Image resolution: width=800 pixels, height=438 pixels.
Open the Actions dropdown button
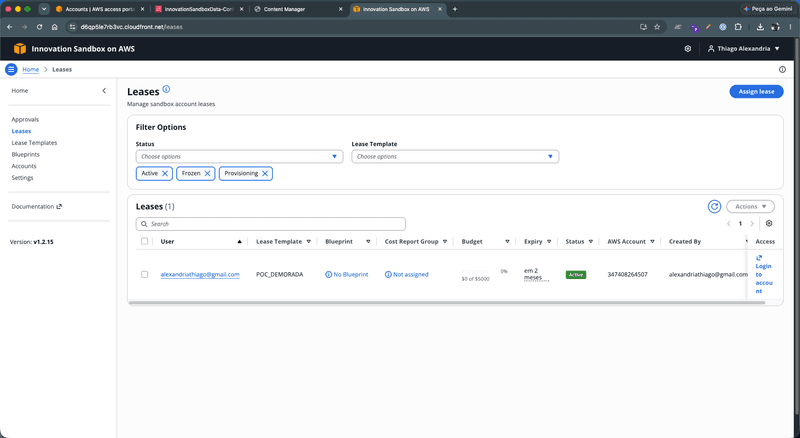750,207
